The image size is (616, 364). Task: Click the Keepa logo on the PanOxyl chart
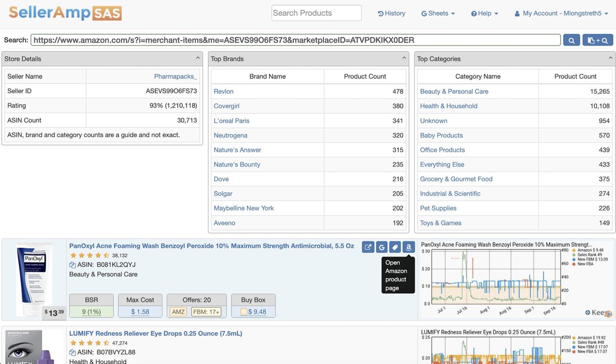click(x=599, y=312)
